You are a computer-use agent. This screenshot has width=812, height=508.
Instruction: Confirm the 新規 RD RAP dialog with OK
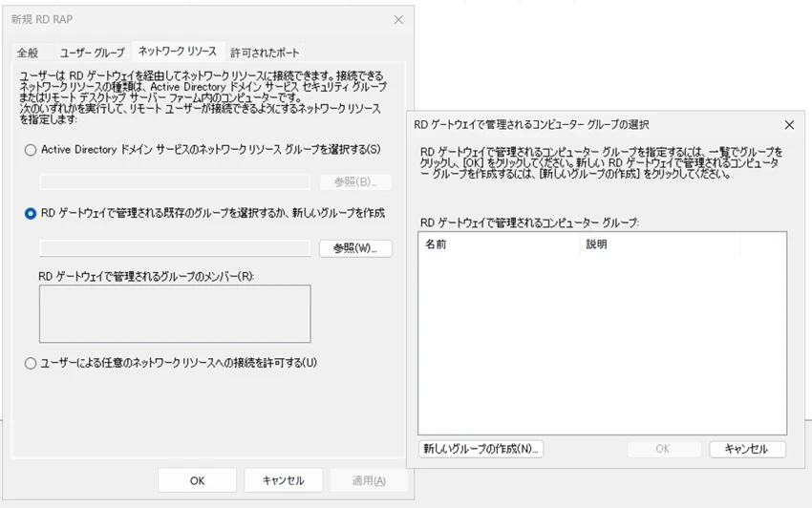click(x=198, y=480)
